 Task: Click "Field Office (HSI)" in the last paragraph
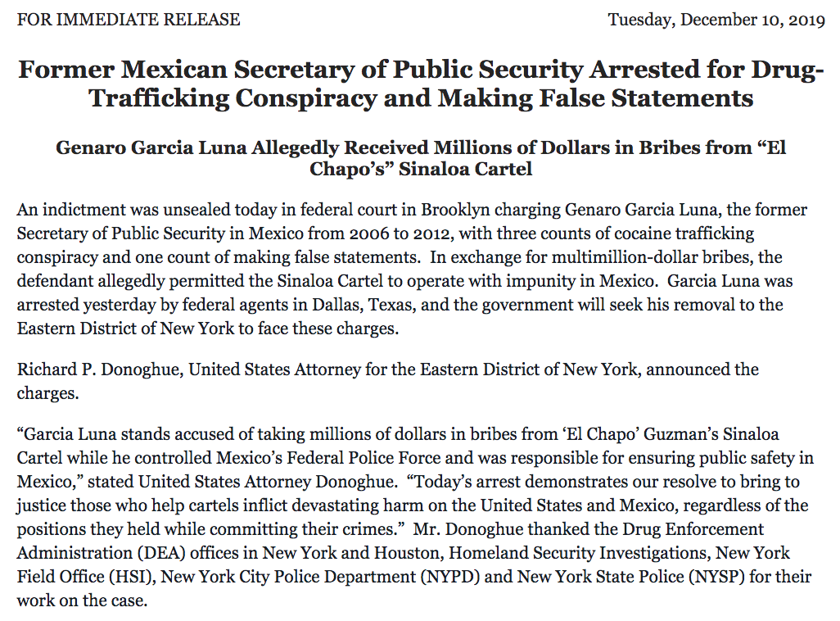coord(85,577)
